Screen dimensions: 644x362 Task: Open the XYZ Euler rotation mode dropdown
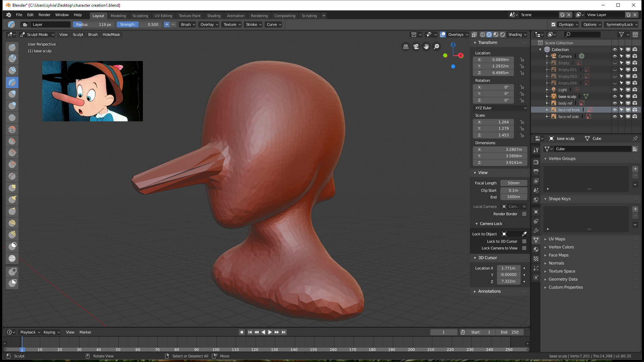[500, 108]
